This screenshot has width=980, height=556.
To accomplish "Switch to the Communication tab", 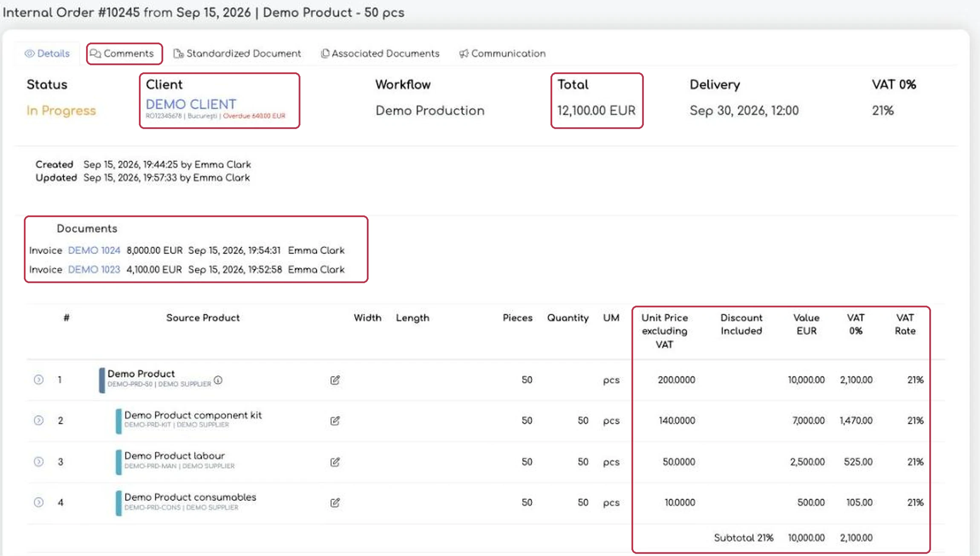I will [502, 54].
